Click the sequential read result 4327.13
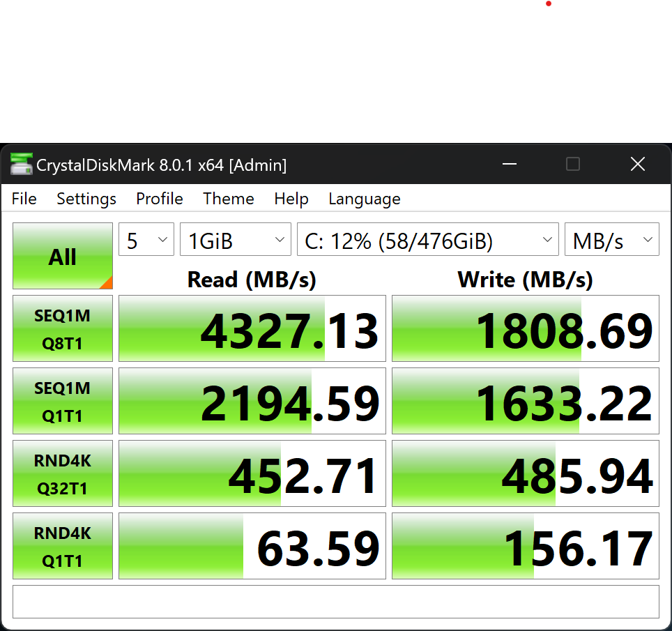This screenshot has width=672, height=631. point(252,328)
